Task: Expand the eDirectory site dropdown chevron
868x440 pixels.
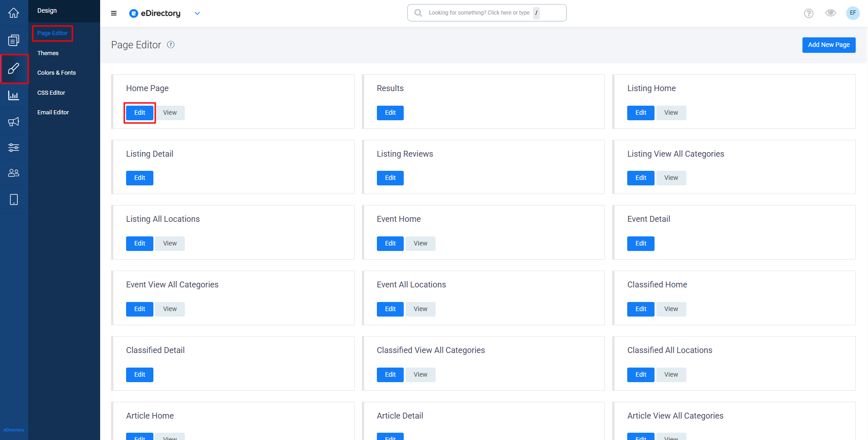Action: (197, 13)
